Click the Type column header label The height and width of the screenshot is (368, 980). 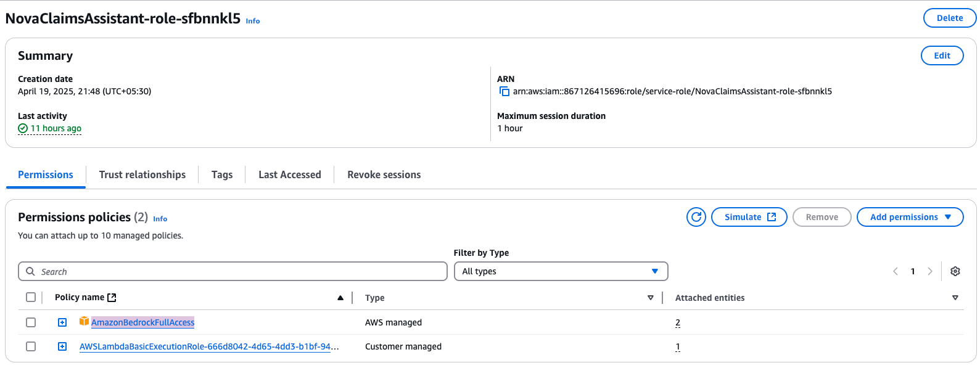(x=375, y=298)
